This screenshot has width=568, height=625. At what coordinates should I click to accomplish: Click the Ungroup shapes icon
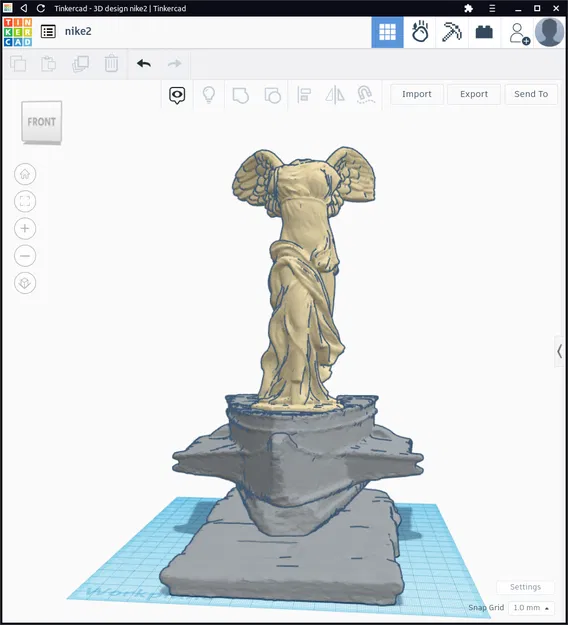pos(273,95)
